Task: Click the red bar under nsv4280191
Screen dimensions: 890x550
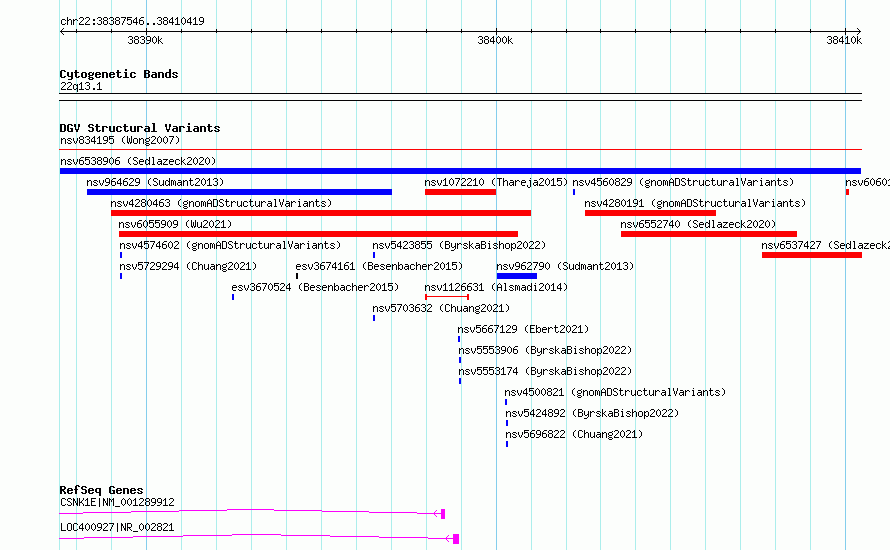Action: [650, 213]
